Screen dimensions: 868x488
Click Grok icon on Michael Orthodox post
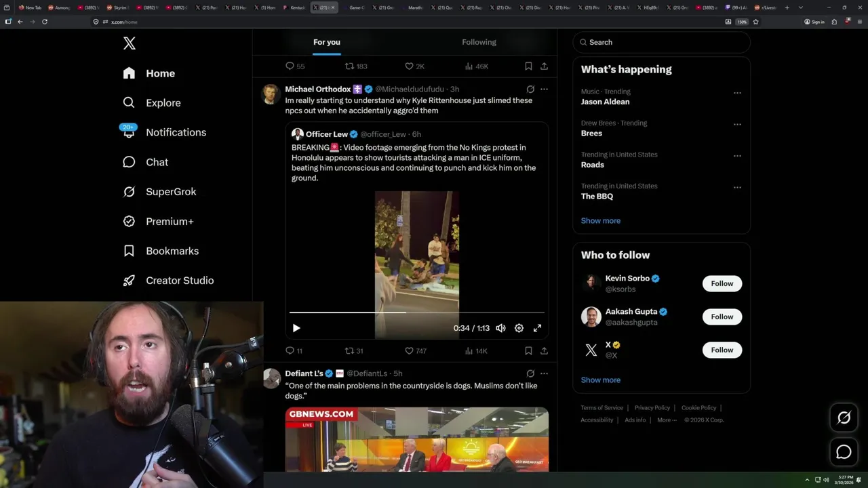coord(530,89)
